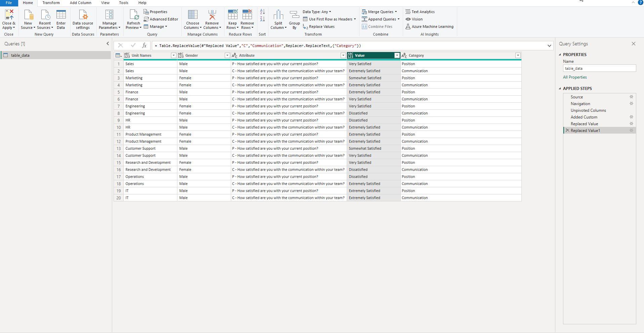644x333 pixels.
Task: Click the Remove Columns icon
Action: click(212, 15)
